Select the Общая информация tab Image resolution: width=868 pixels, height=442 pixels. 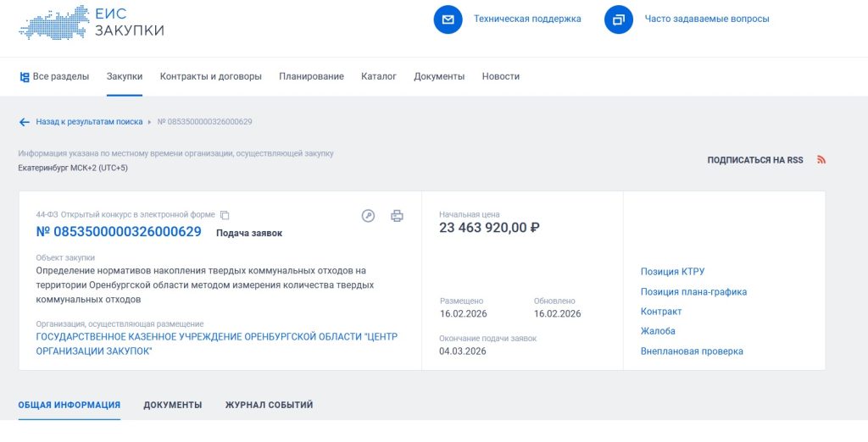pyautogui.click(x=70, y=405)
